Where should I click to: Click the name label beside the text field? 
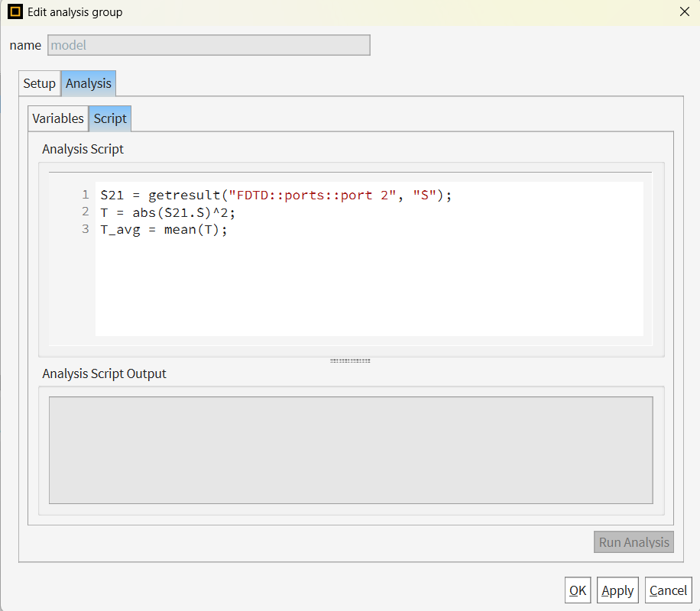point(25,46)
